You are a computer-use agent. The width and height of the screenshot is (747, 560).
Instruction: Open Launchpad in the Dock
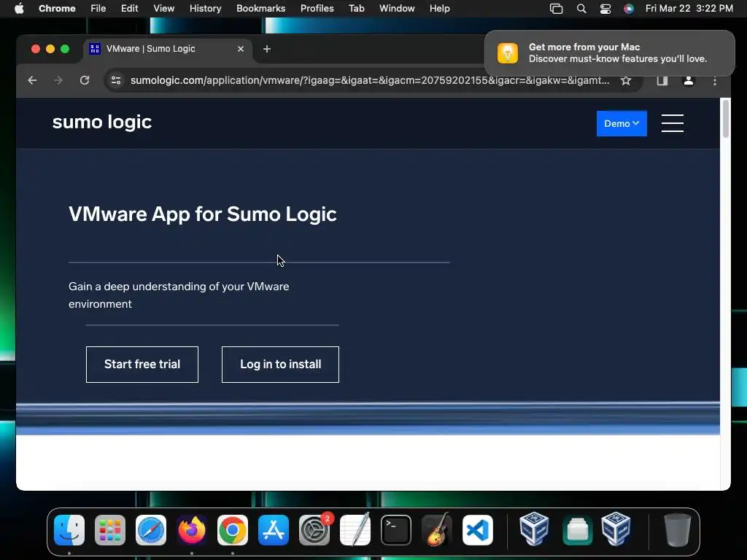(110, 530)
